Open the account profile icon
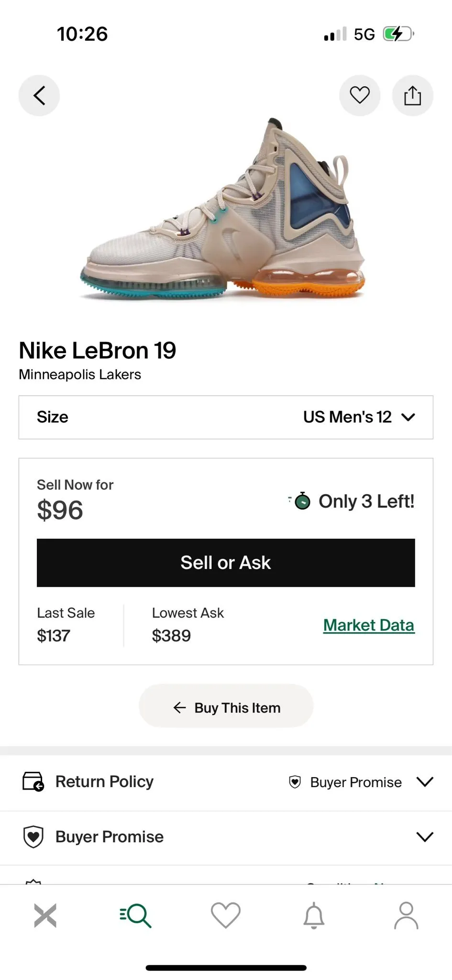Image resolution: width=452 pixels, height=980 pixels. click(406, 915)
